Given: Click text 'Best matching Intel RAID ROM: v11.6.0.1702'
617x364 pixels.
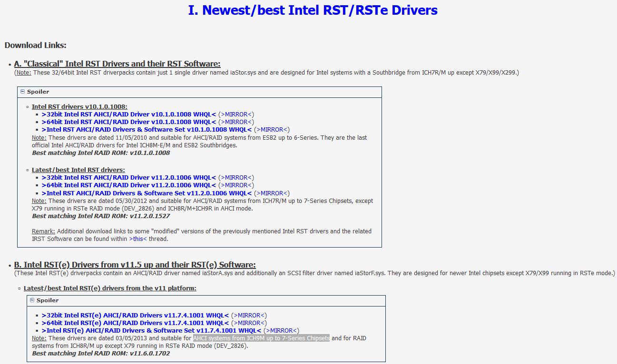Looking at the screenshot, I should pyautogui.click(x=101, y=354).
